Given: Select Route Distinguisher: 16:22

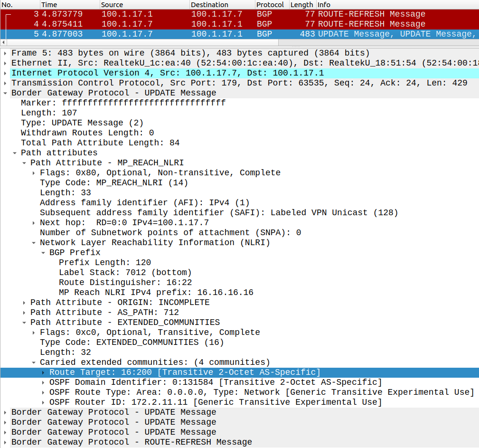Looking at the screenshot, I should tap(125, 283).
